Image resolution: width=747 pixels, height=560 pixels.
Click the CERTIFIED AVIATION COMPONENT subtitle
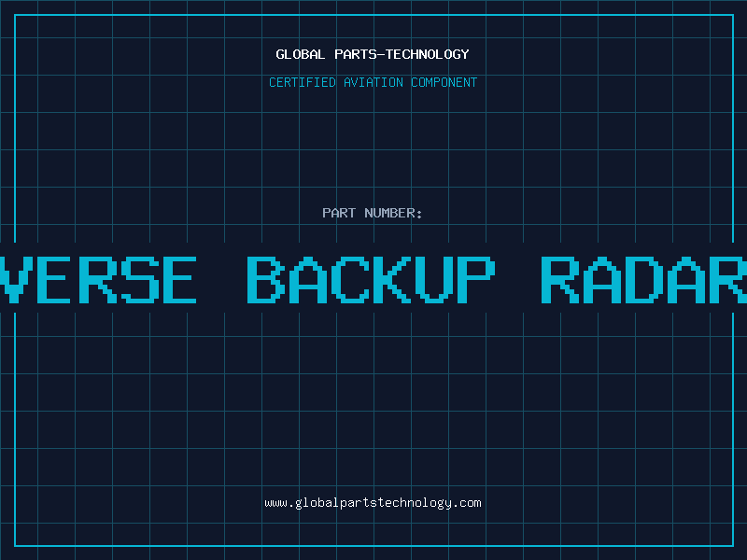coord(373,82)
